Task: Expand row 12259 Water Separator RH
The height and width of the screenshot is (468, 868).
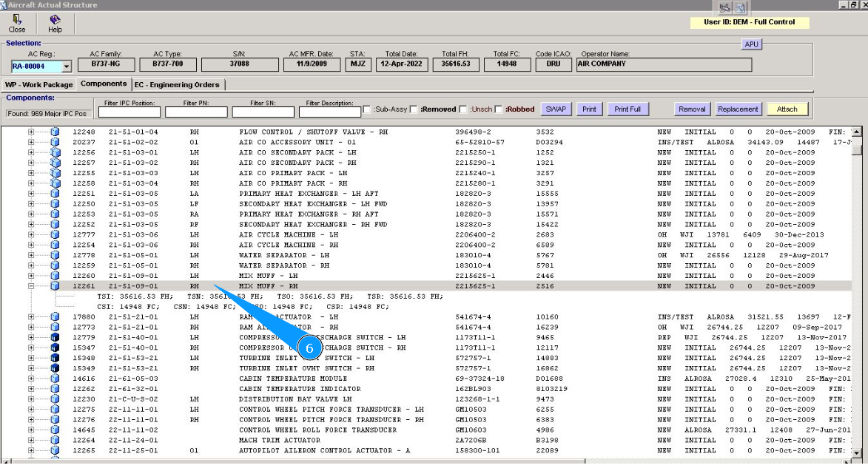Action: click(31, 265)
